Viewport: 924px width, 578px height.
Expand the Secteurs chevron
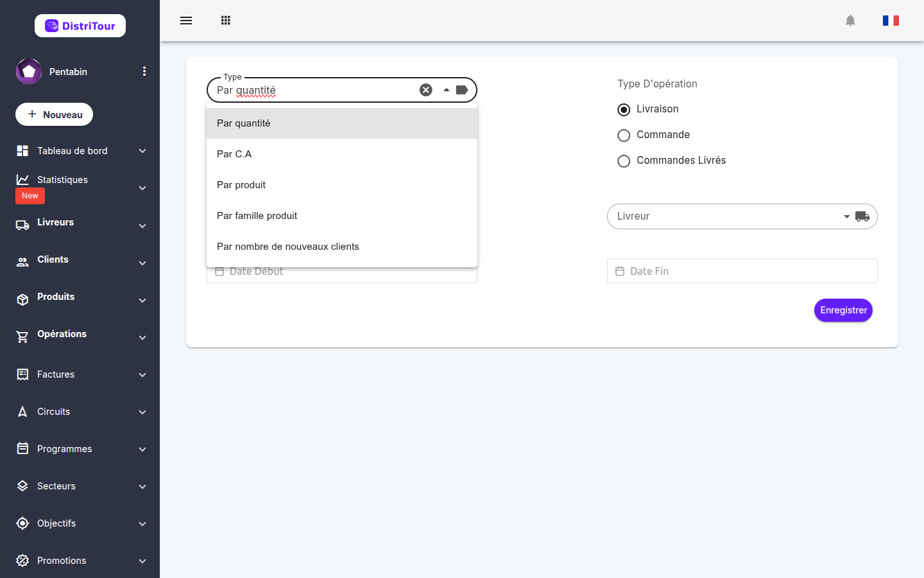(x=142, y=487)
